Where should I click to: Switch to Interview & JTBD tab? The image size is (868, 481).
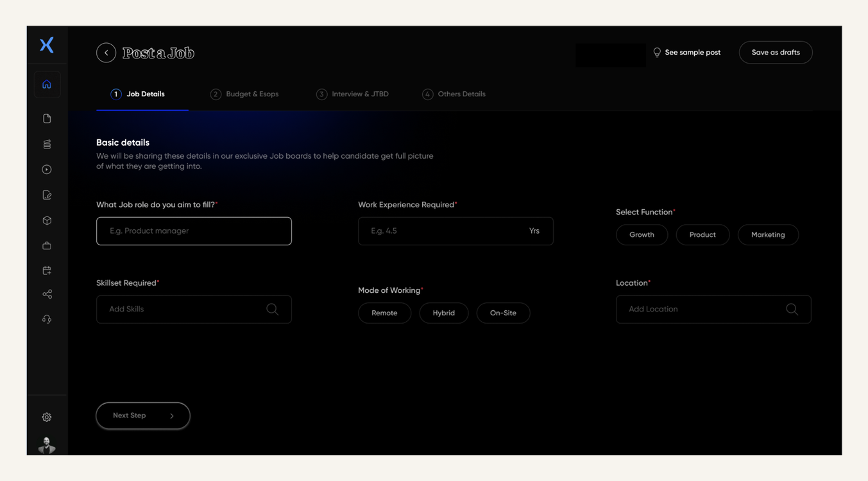coord(352,94)
